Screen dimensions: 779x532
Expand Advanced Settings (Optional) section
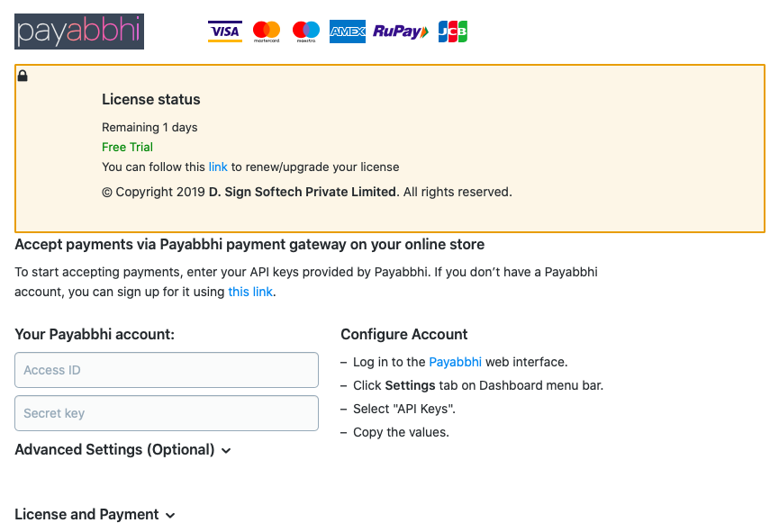[x=114, y=449]
